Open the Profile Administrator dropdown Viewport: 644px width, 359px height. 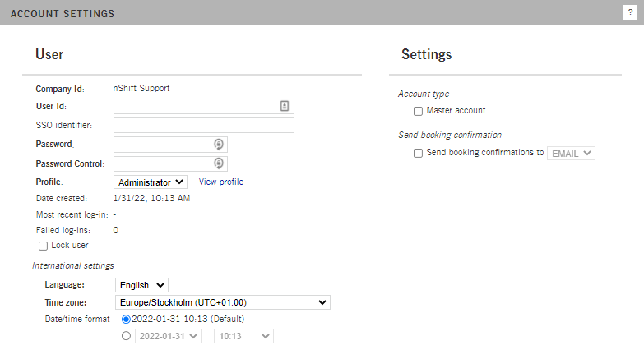tap(151, 182)
